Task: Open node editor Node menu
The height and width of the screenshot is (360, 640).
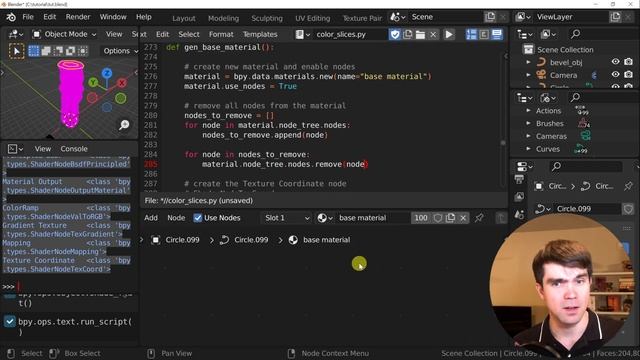Action: pos(176,218)
